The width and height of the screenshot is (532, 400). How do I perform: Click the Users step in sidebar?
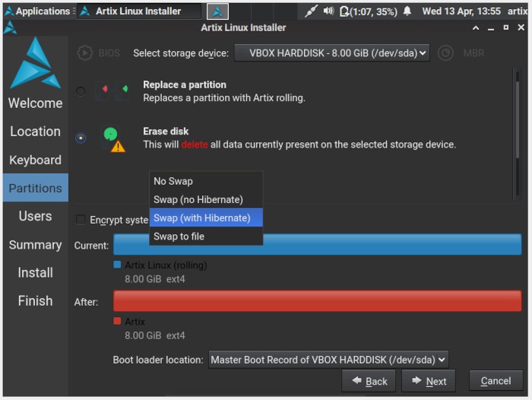click(36, 216)
